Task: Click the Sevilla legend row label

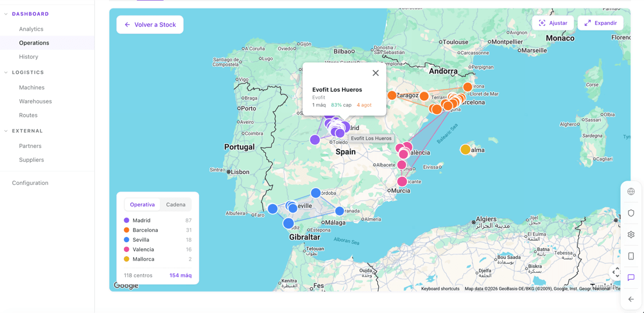Action: (141, 240)
